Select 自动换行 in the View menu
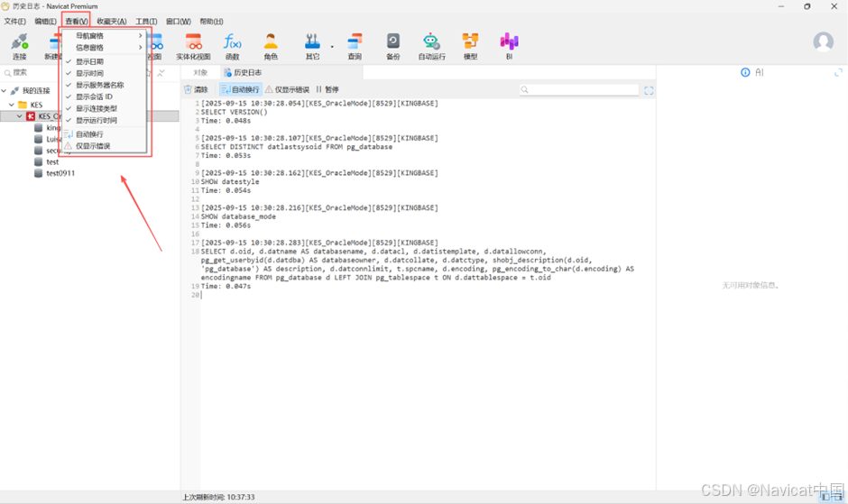848x504 pixels. pyautogui.click(x=105, y=134)
